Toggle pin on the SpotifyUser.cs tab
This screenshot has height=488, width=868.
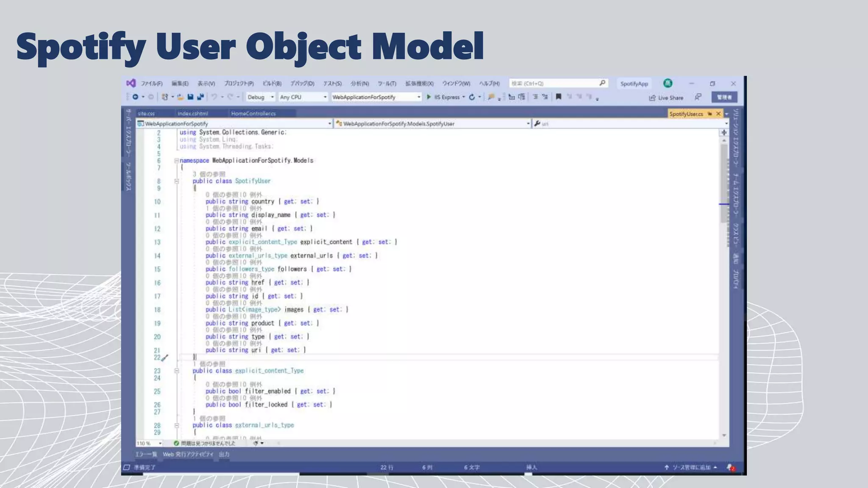click(710, 114)
